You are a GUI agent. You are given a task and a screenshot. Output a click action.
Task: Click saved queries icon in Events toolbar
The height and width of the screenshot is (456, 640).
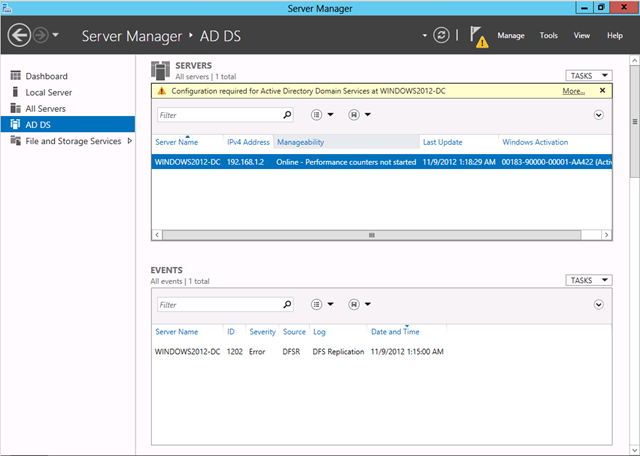pos(354,304)
